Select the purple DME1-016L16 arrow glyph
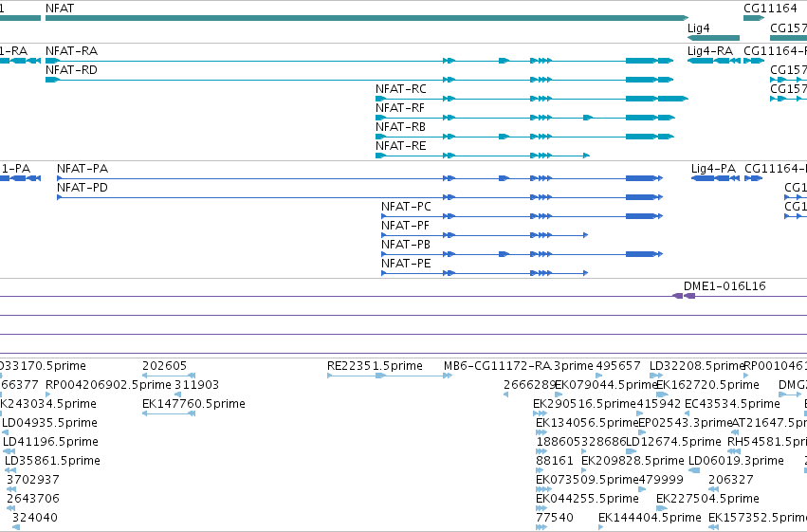This screenshot has width=807, height=532. click(x=684, y=296)
